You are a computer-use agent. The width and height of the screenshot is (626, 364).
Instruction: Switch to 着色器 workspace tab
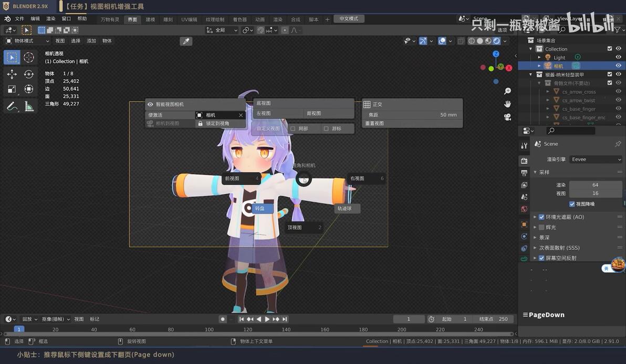tap(239, 19)
